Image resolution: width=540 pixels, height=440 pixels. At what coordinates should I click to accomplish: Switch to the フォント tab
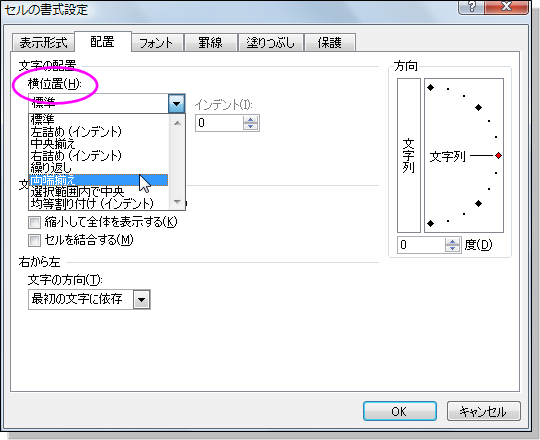[x=157, y=43]
